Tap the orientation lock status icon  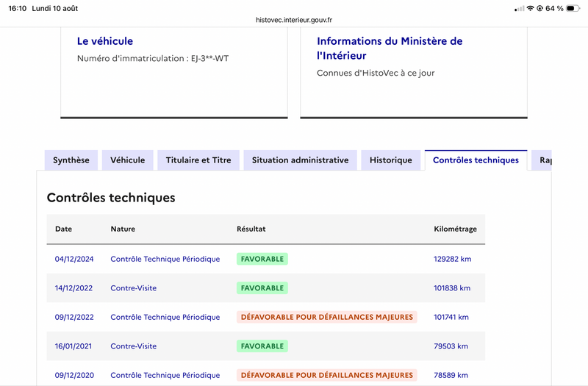click(540, 8)
